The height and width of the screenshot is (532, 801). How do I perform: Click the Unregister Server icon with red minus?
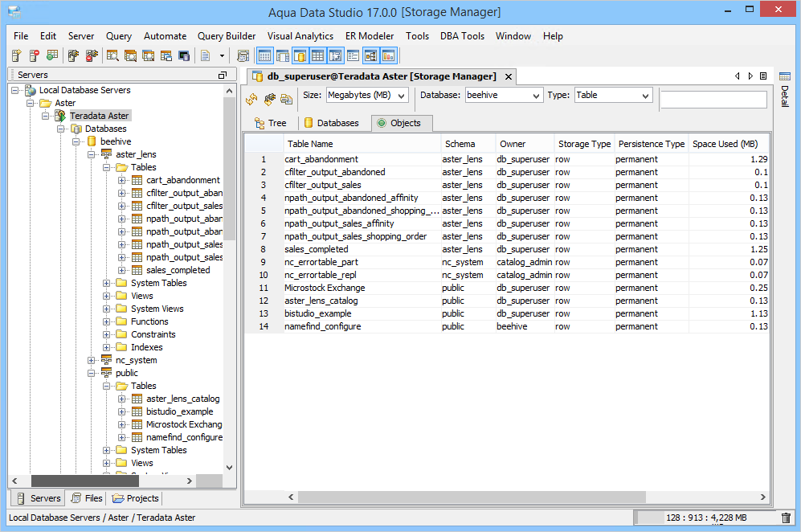pos(35,55)
